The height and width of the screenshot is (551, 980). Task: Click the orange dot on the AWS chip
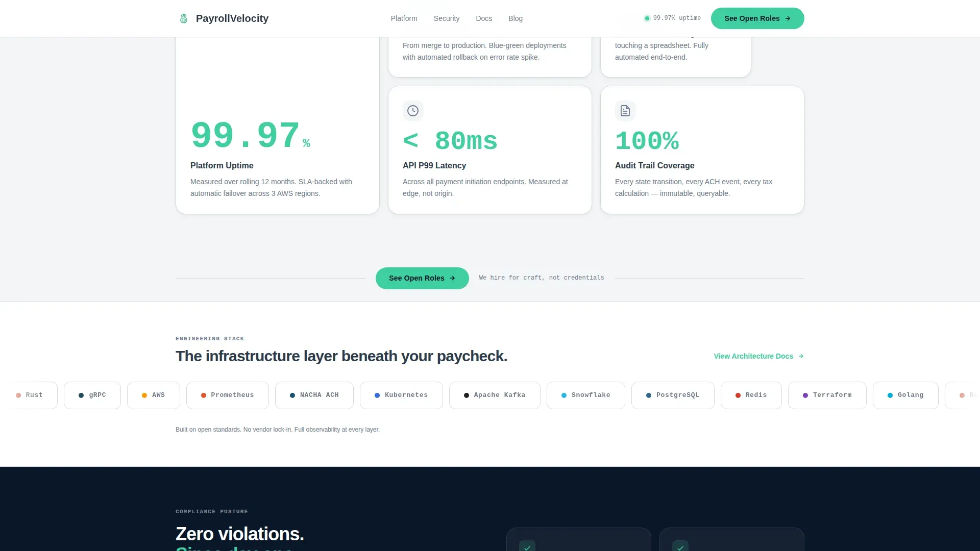click(x=144, y=395)
